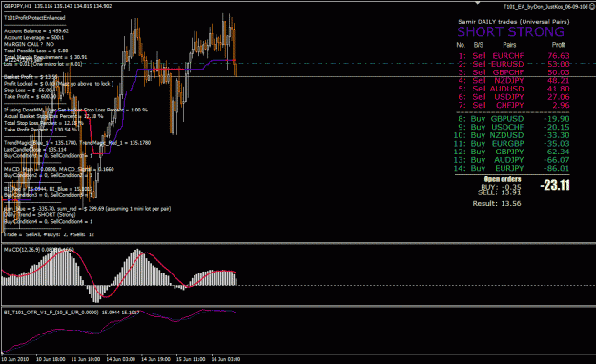Click the BuyCondition4, SellCondition4 line
The height and width of the screenshot is (364, 596).
coord(48,221)
